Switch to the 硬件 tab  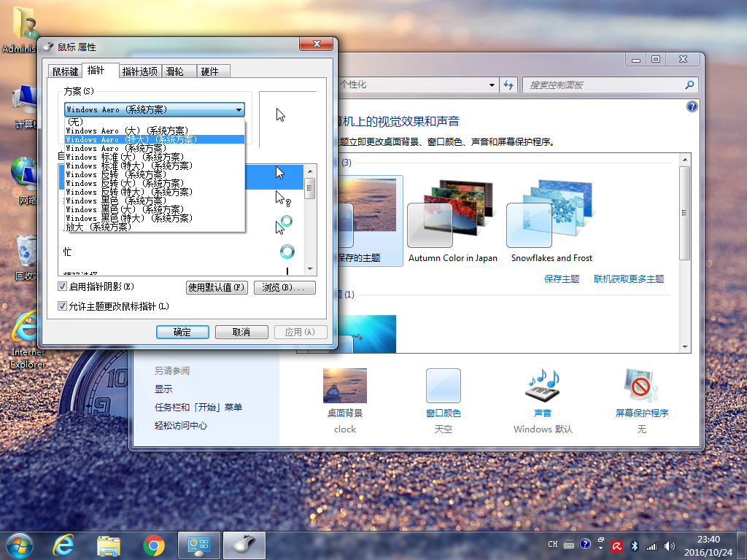click(x=214, y=71)
